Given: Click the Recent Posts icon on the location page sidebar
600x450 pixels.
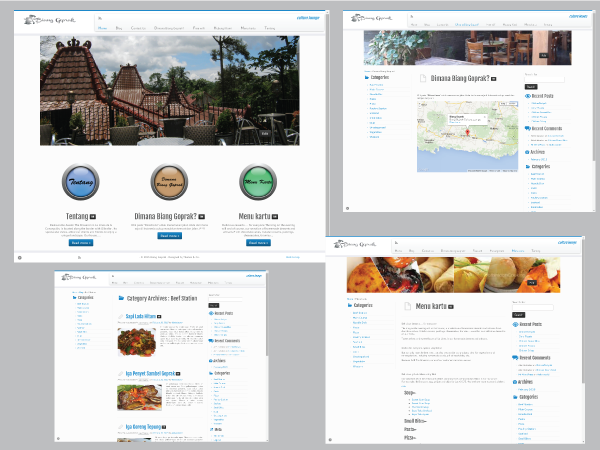Looking at the screenshot, I should point(528,96).
